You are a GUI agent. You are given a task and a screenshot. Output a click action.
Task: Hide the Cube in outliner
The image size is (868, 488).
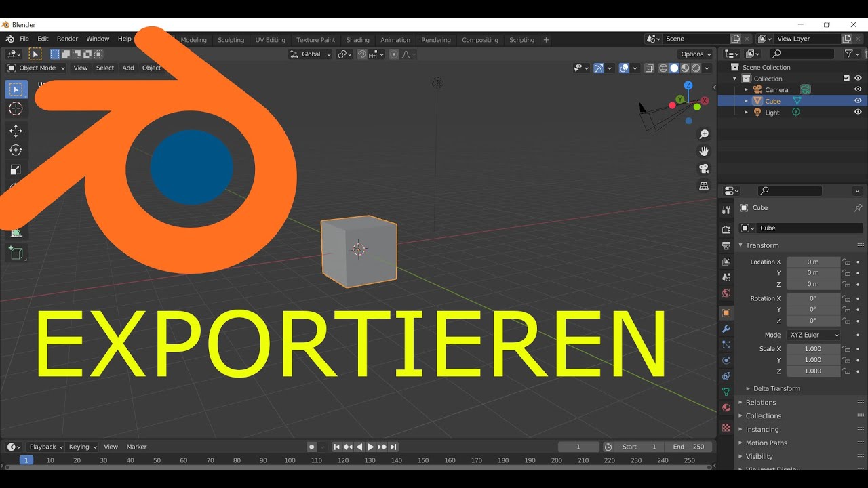(858, 101)
